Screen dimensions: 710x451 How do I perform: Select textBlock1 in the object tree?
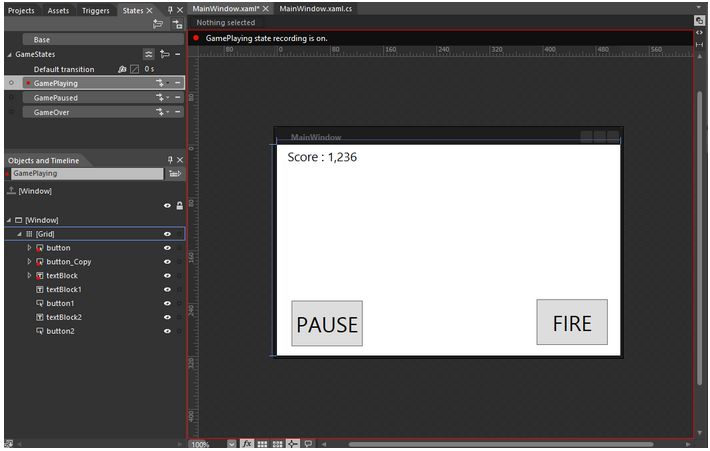click(63, 289)
